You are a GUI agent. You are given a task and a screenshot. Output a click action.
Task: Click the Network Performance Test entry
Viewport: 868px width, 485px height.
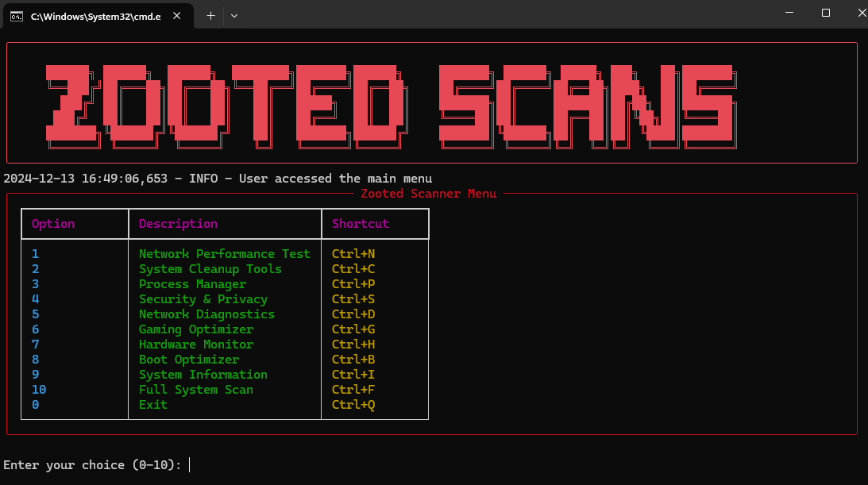(224, 254)
